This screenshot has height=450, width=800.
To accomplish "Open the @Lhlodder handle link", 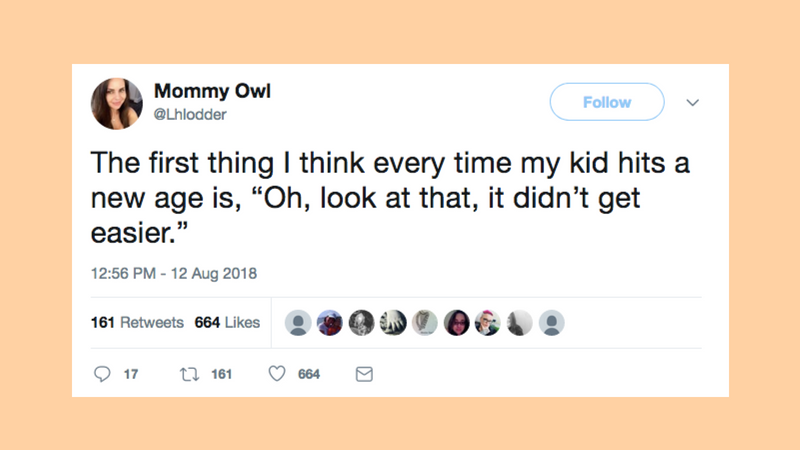I will [190, 114].
